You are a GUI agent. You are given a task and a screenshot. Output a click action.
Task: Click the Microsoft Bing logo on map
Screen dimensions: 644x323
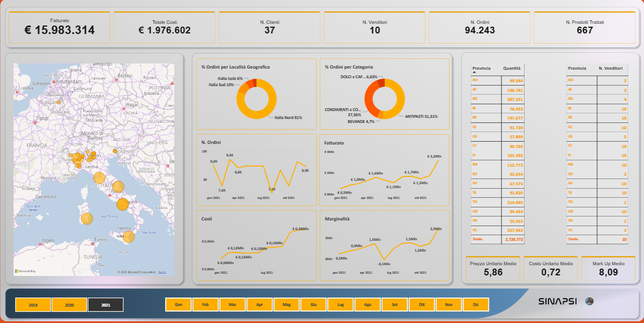tap(24, 271)
